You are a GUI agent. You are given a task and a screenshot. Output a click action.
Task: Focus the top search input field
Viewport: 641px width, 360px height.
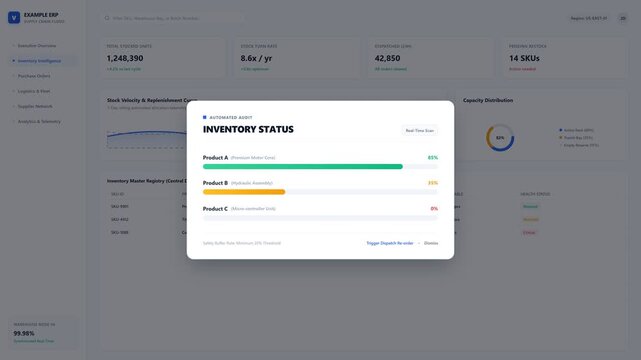(x=172, y=18)
